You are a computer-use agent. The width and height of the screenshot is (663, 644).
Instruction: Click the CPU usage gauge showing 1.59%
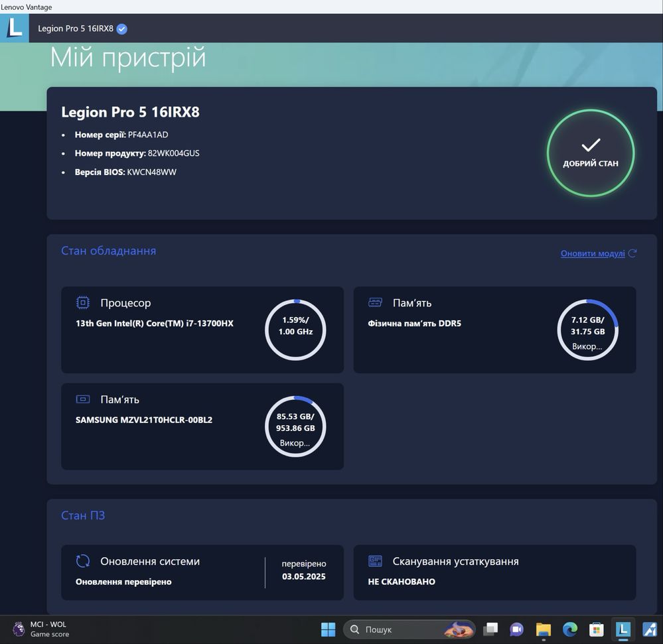pos(295,330)
